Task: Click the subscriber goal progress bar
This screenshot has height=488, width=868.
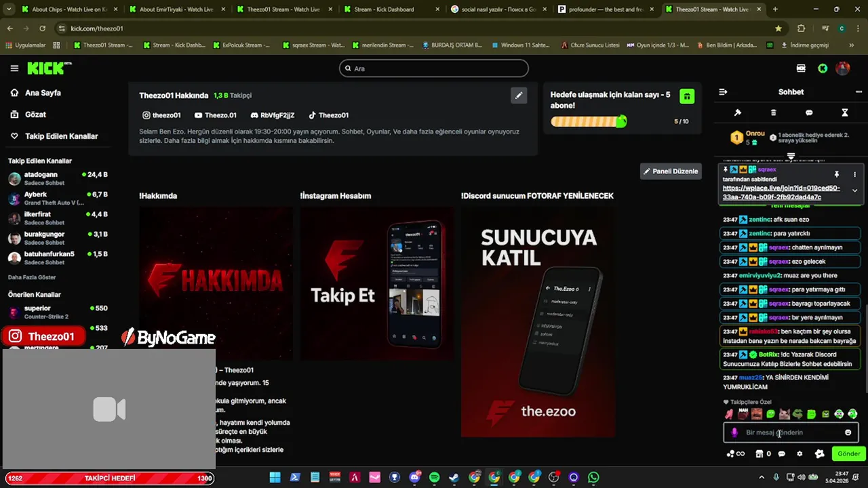Action: click(589, 121)
